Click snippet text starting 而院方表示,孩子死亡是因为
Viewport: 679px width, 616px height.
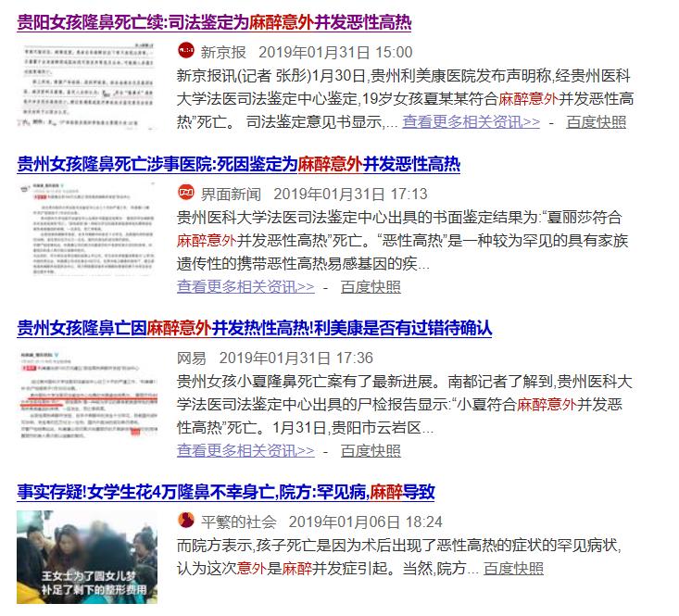pyautogui.click(x=399, y=557)
